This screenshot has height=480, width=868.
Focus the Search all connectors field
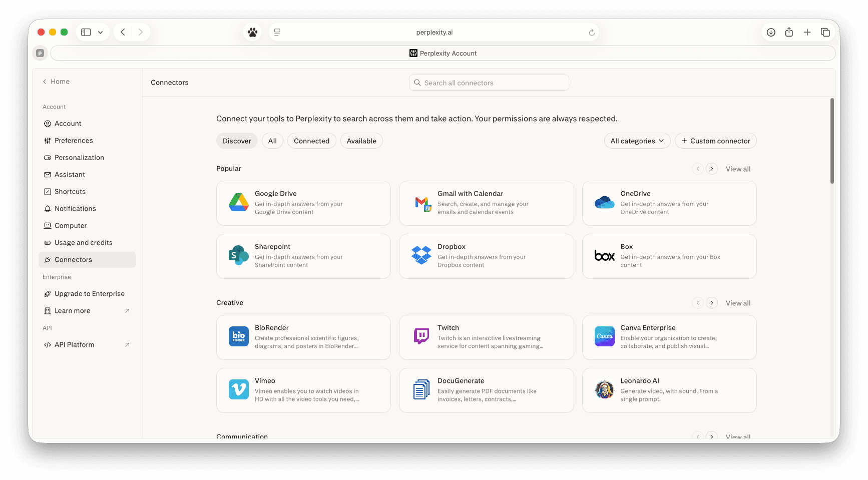[489, 83]
